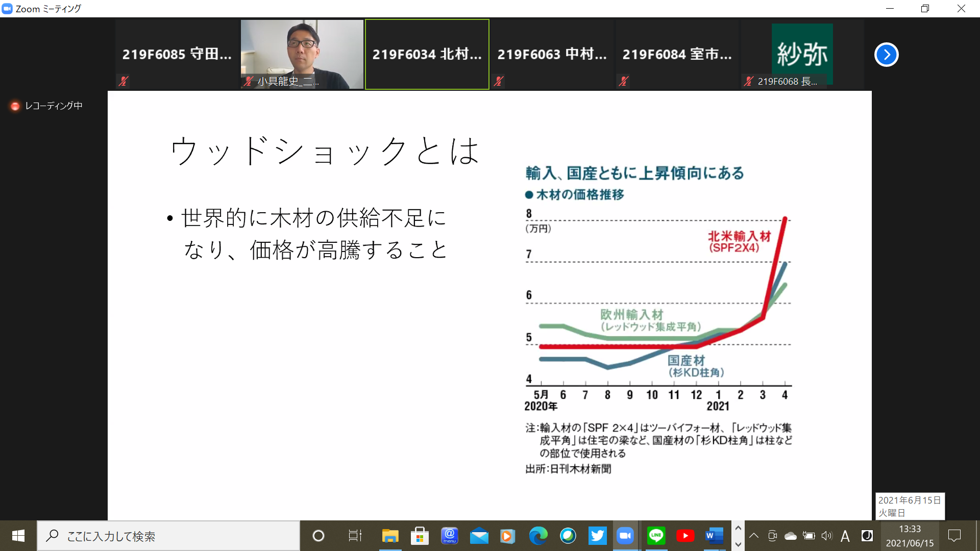This screenshot has width=980, height=551.
Task: Open Microsoft Edge from taskbar
Action: pyautogui.click(x=538, y=536)
